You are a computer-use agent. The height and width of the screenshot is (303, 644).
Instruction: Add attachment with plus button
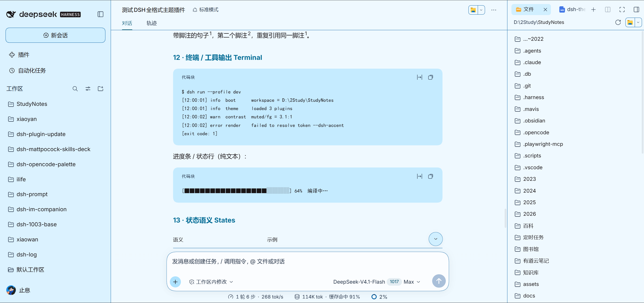point(175,282)
